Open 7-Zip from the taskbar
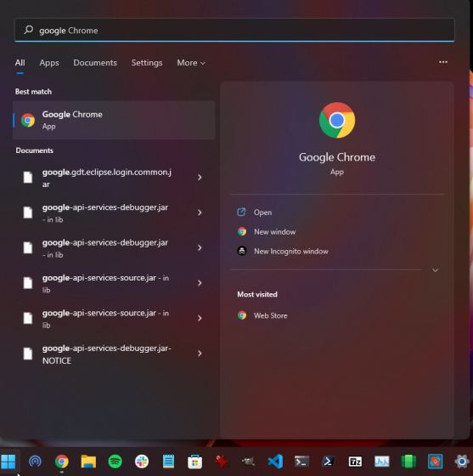473x476 pixels. pyautogui.click(x=355, y=462)
